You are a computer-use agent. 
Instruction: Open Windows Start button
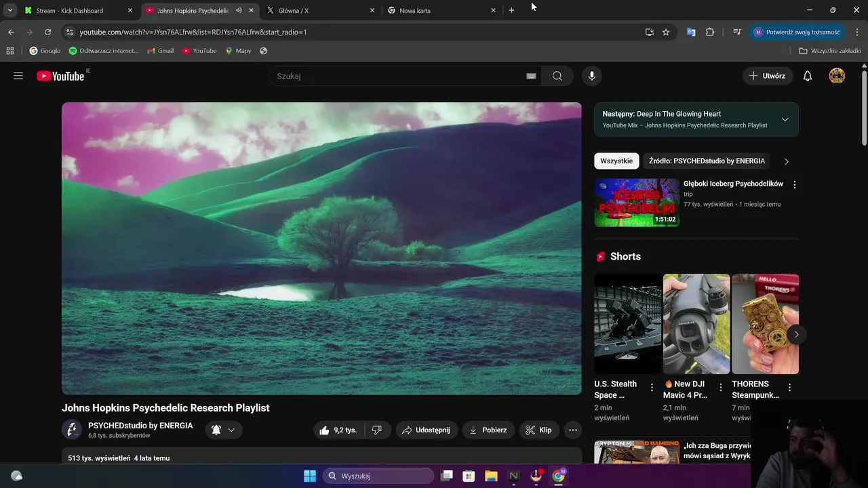[x=310, y=476]
